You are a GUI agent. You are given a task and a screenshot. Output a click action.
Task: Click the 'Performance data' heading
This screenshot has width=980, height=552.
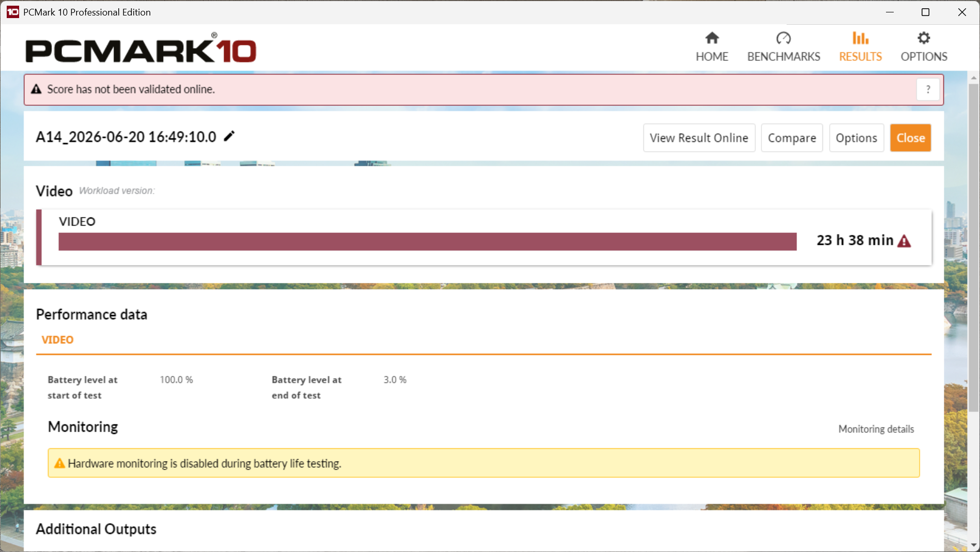[91, 314]
